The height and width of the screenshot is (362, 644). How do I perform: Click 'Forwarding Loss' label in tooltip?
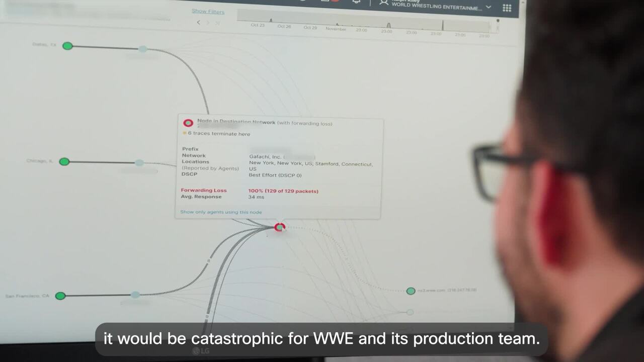(204, 191)
